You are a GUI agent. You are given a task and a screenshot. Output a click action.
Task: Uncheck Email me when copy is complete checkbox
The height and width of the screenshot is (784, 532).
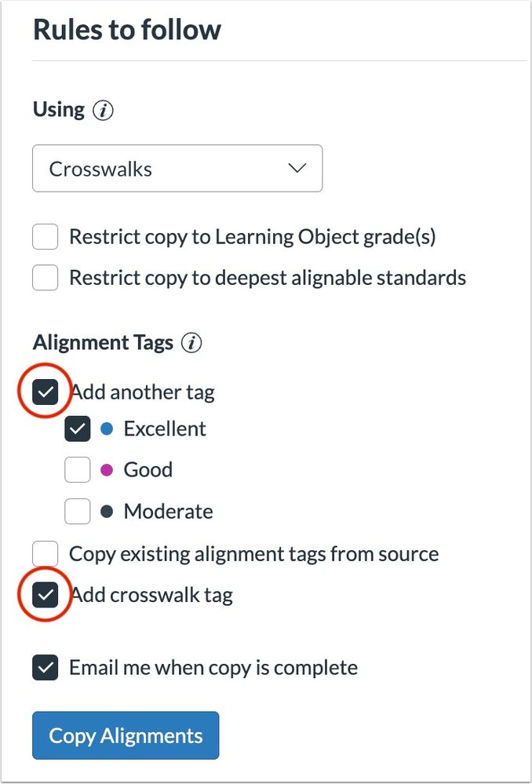click(x=45, y=668)
